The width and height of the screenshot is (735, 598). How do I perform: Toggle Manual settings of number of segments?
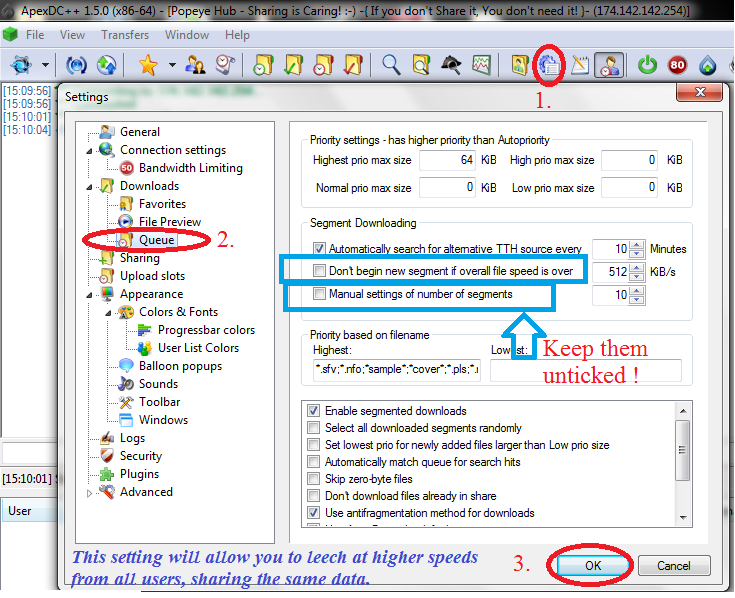(319, 293)
